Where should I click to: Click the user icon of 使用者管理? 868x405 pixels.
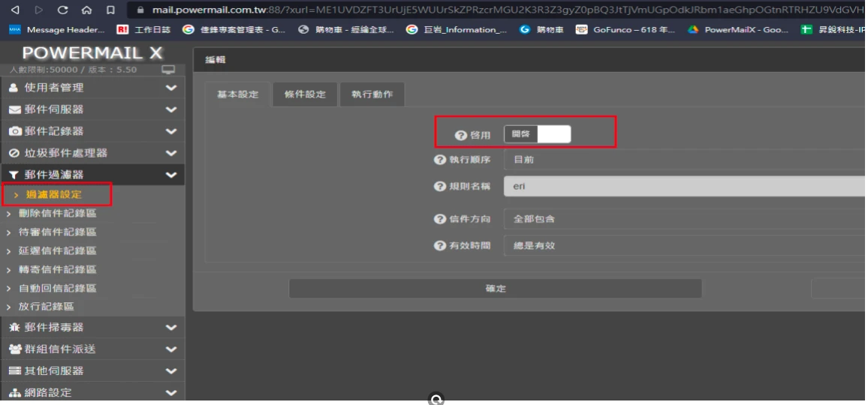pos(14,88)
